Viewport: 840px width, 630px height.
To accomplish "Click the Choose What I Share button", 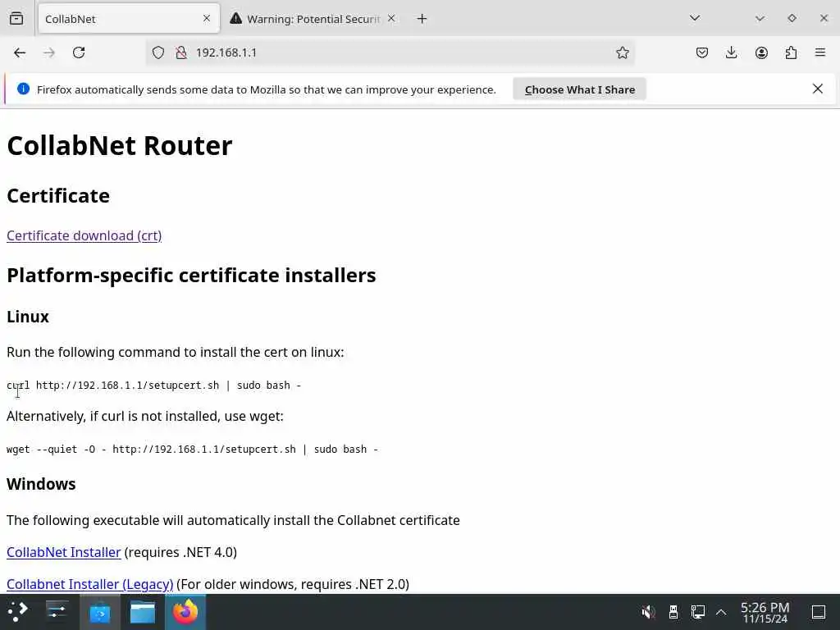I will (x=580, y=89).
